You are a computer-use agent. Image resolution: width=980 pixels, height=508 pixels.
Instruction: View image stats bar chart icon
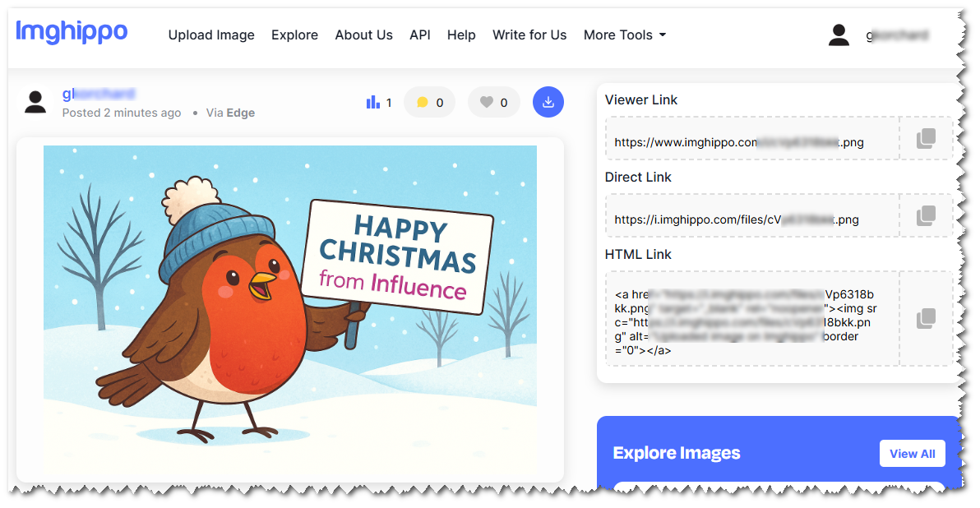[373, 102]
